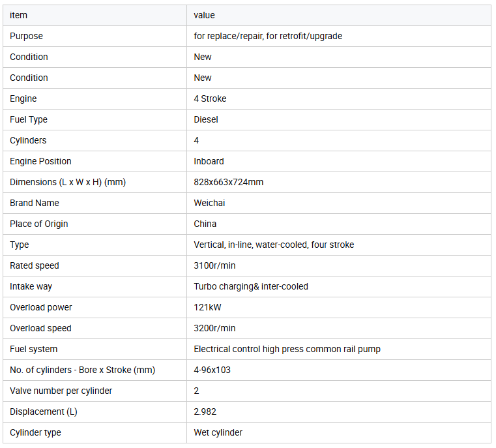Click the bore and stroke value '4-96x103'
The height and width of the screenshot is (448, 496).
click(x=212, y=370)
